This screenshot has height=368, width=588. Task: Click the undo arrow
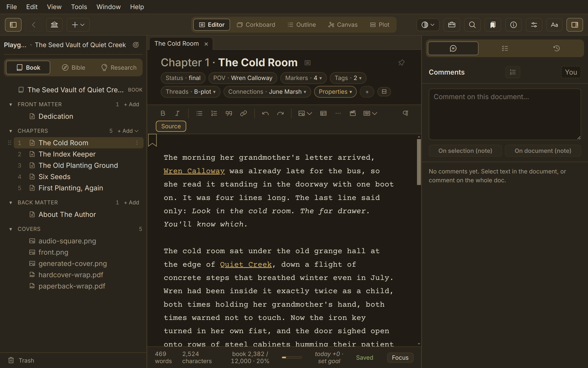pyautogui.click(x=266, y=113)
